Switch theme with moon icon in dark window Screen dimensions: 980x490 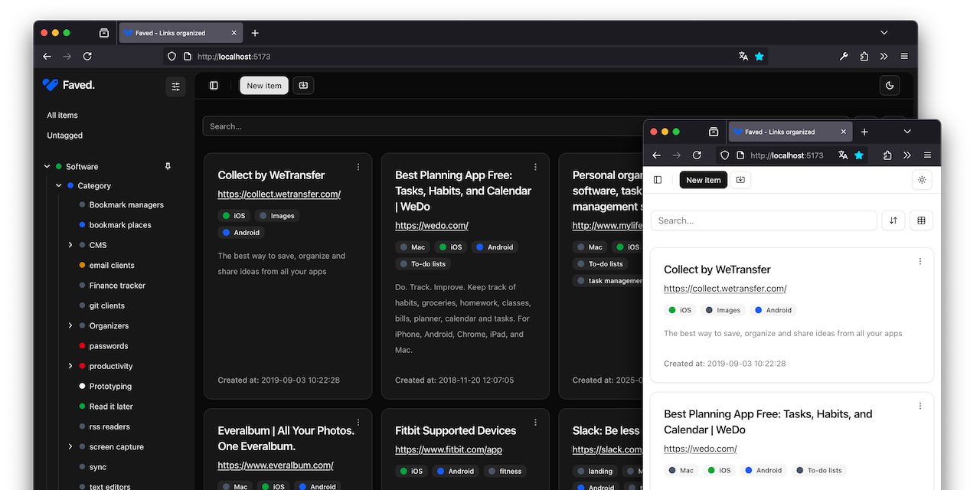[x=890, y=86]
